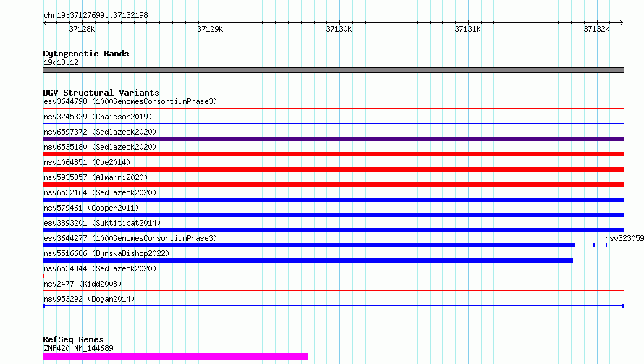The height and width of the screenshot is (364, 644).
Task: Click the thin red line under esv3644798
Action: [333, 109]
